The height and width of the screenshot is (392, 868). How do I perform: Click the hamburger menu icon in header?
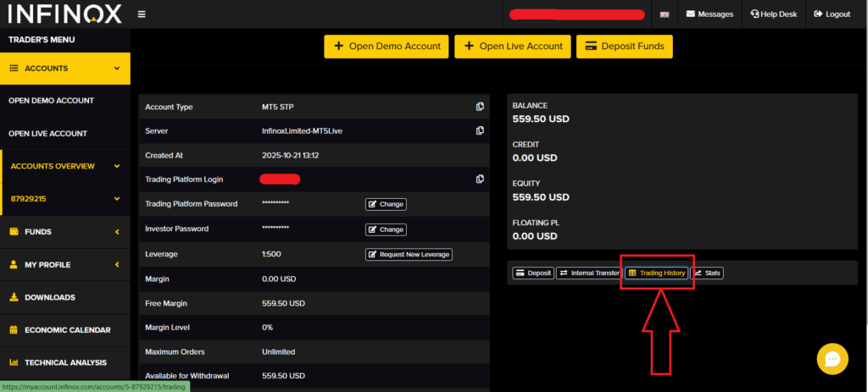click(x=141, y=14)
